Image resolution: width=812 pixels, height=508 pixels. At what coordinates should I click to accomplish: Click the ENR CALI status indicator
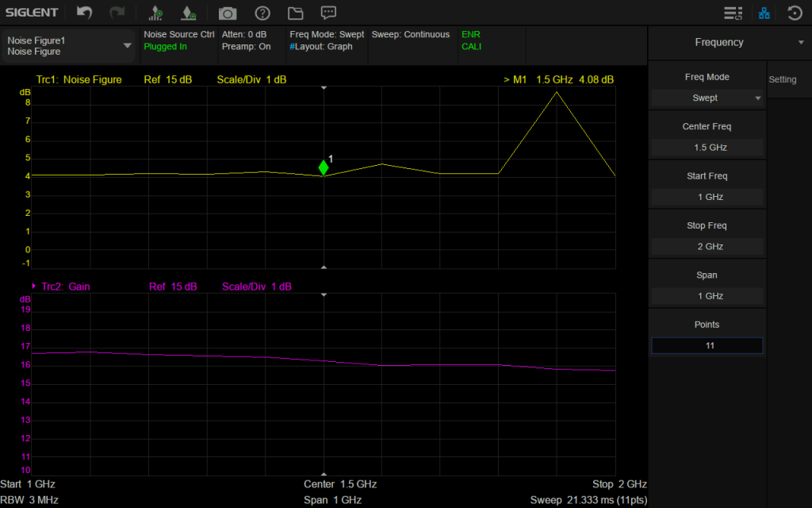pyautogui.click(x=471, y=40)
